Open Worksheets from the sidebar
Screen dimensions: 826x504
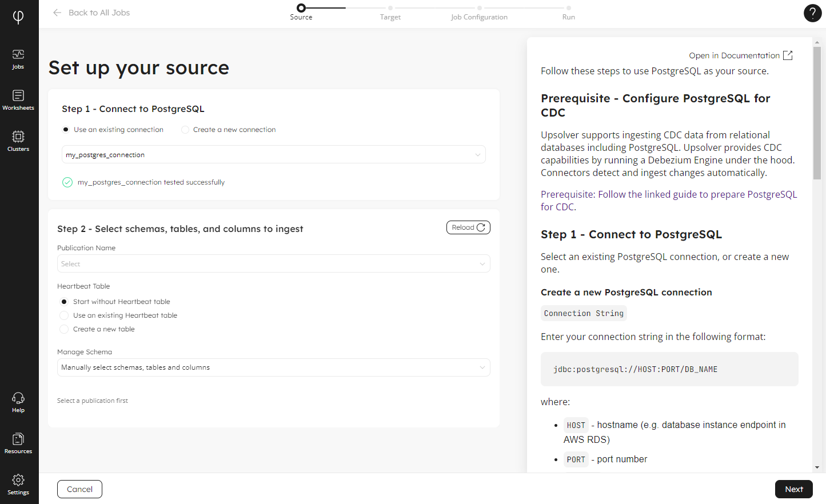click(18, 100)
